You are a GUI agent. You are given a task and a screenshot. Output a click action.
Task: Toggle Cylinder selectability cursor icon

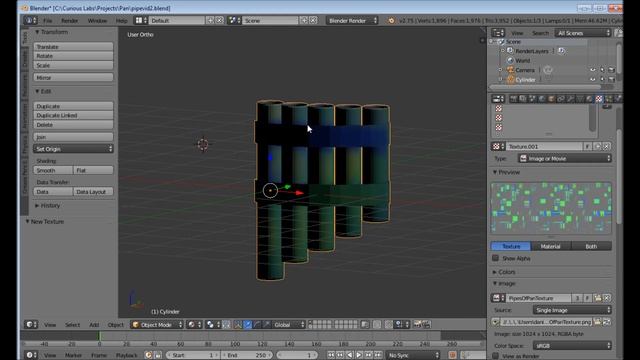pos(602,80)
